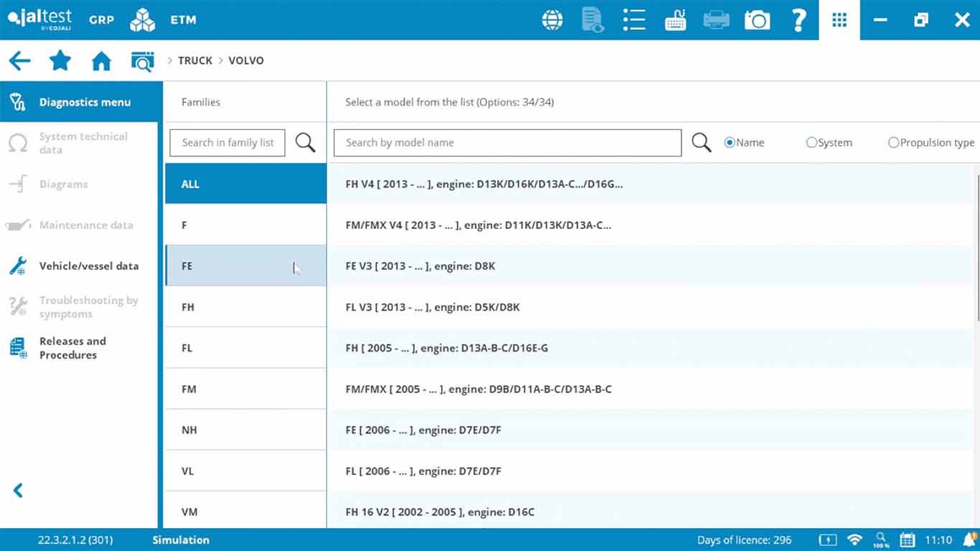Open favourites with the star icon
The image size is (980, 551).
[x=60, y=61]
